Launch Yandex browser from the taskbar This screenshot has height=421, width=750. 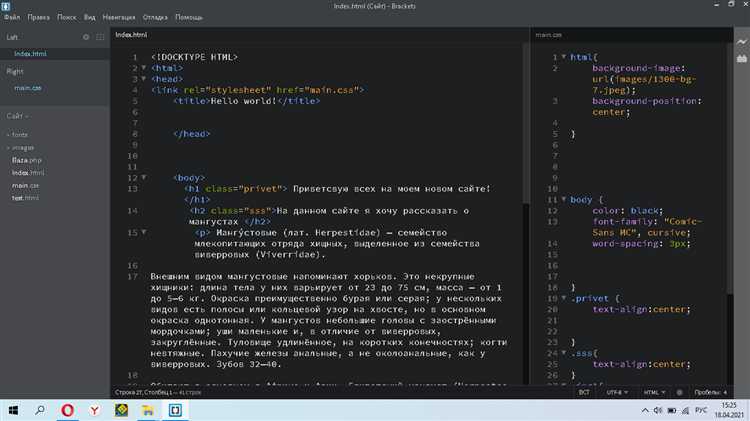(x=93, y=410)
